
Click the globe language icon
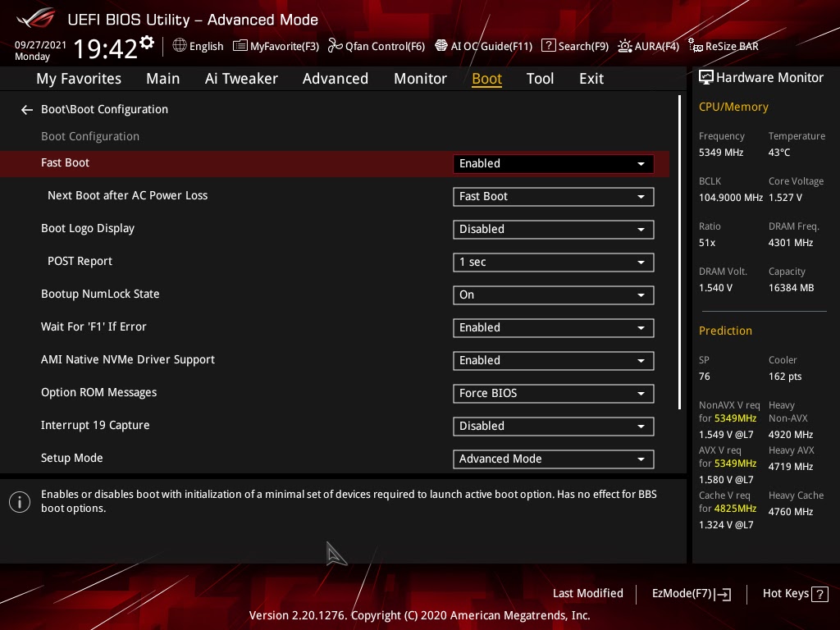click(180, 45)
